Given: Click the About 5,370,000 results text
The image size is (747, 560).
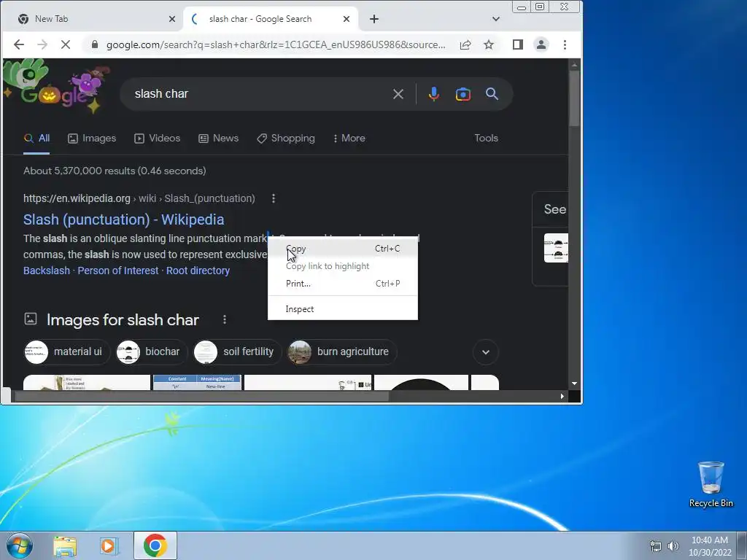Looking at the screenshot, I should [x=115, y=171].
